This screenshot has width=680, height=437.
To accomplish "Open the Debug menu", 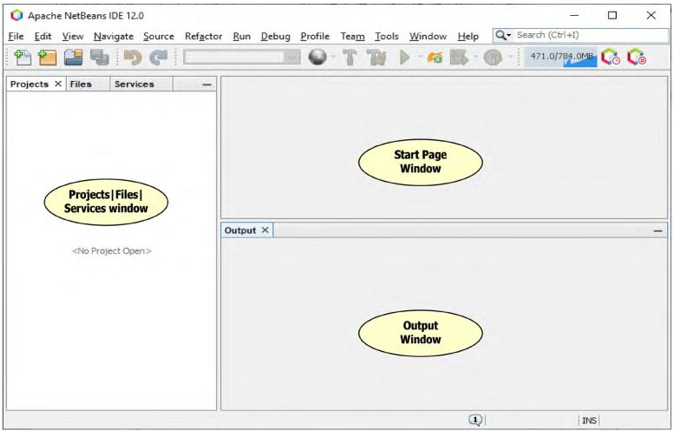I will coord(275,36).
